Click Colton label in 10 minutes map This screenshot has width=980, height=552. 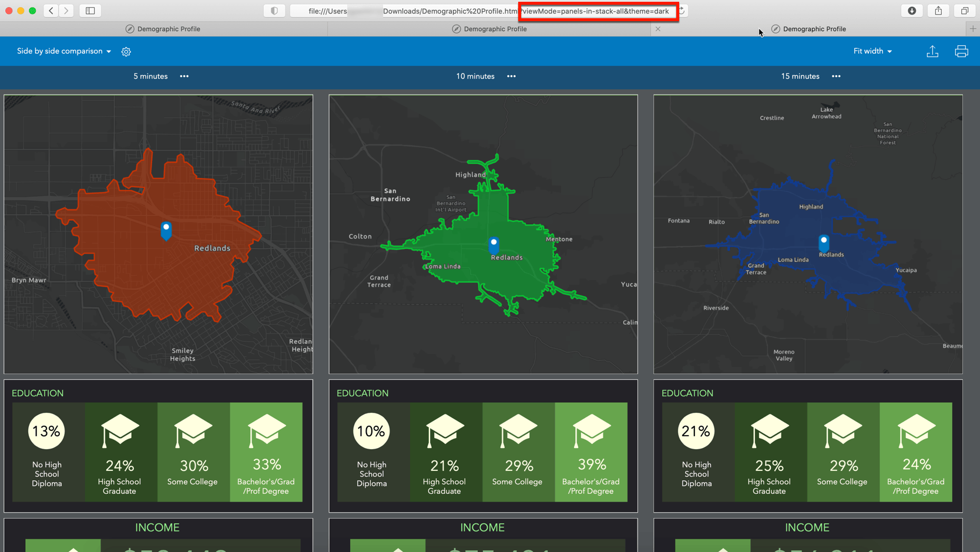[360, 237]
